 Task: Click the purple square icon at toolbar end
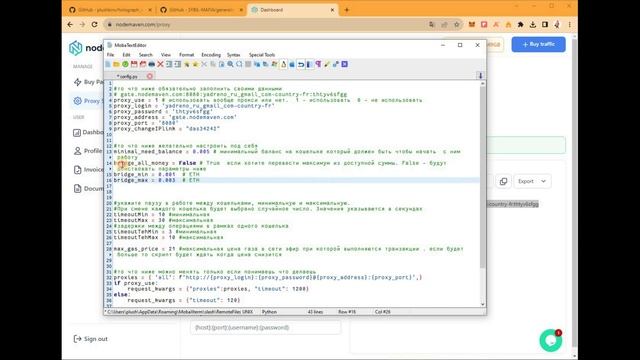click(344, 64)
